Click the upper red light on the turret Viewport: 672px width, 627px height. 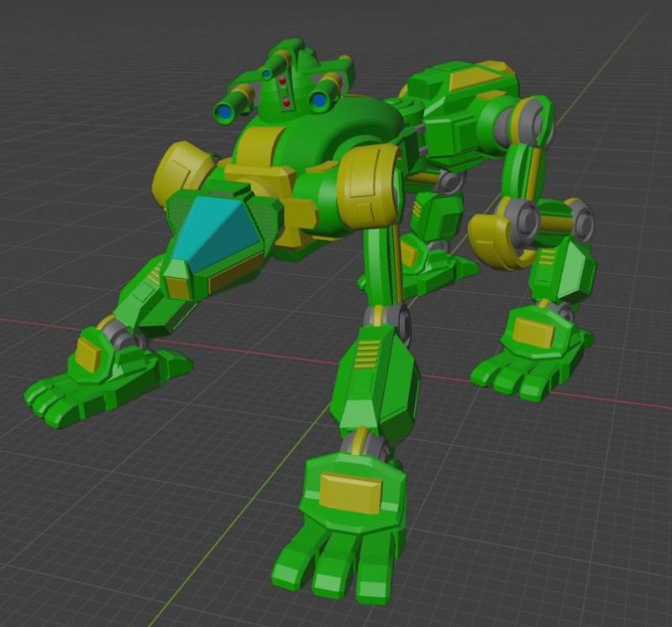[282, 80]
